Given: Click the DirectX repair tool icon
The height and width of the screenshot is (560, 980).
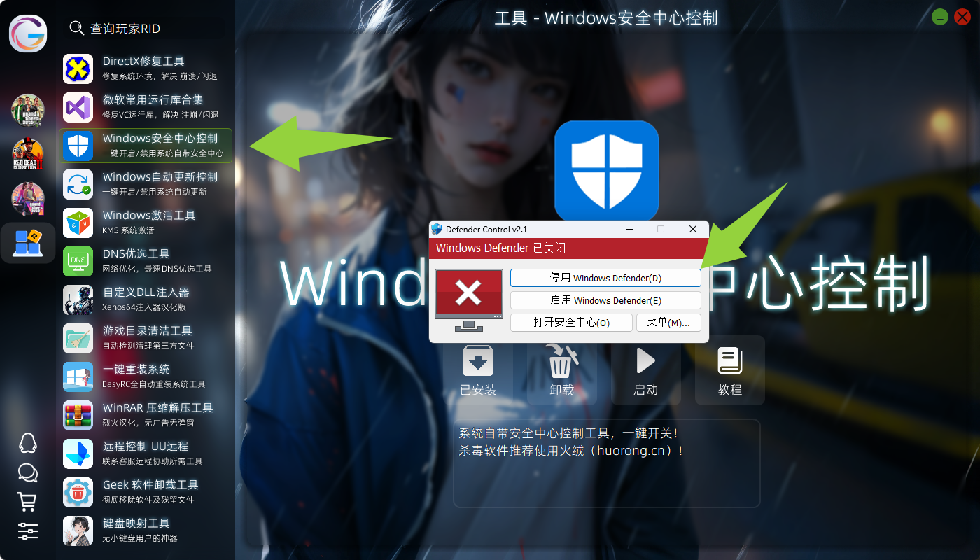Looking at the screenshot, I should (78, 69).
